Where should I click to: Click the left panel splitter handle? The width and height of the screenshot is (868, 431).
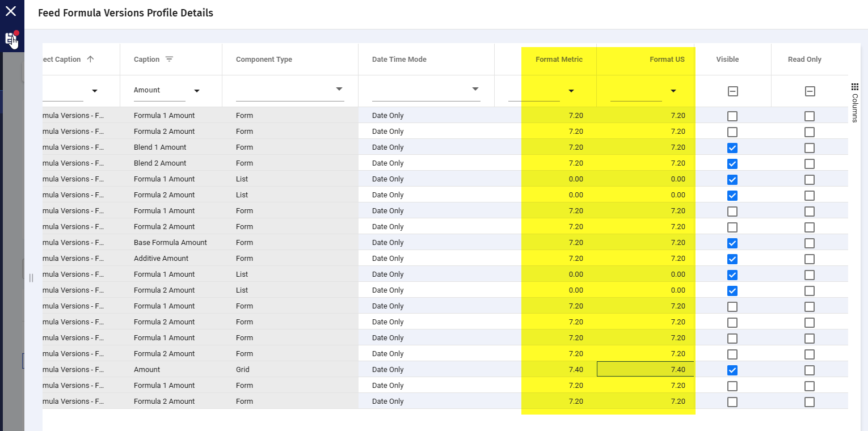pos(31,277)
